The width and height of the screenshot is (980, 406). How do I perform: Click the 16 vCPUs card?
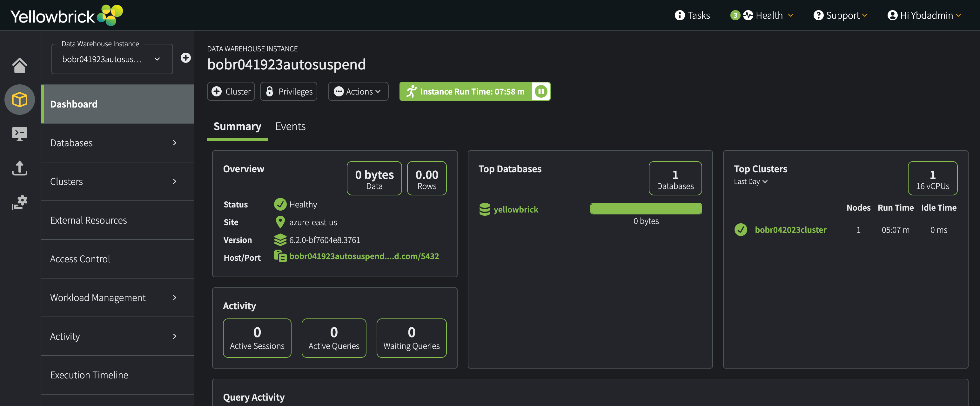932,178
